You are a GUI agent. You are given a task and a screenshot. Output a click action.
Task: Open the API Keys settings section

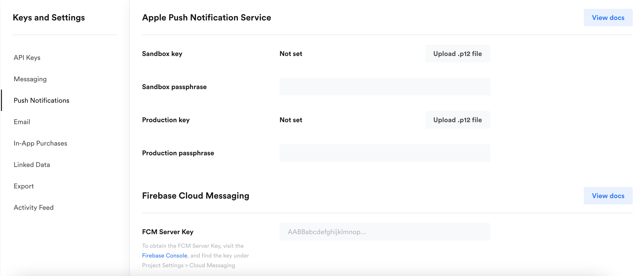tap(27, 58)
